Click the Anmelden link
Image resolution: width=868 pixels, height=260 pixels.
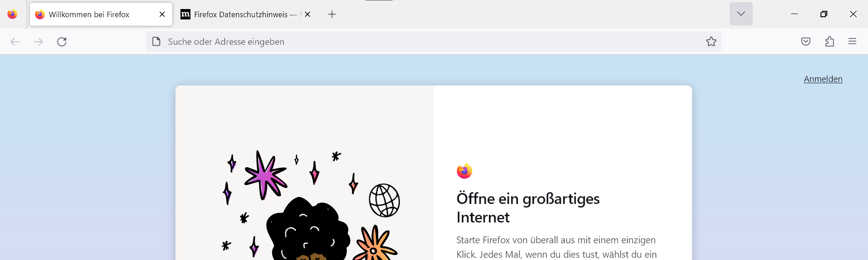point(823,79)
